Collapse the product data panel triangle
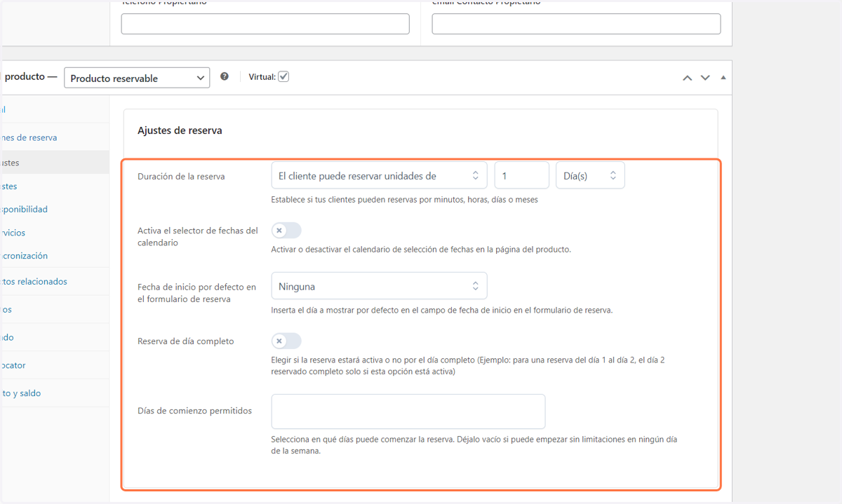 pos(723,78)
